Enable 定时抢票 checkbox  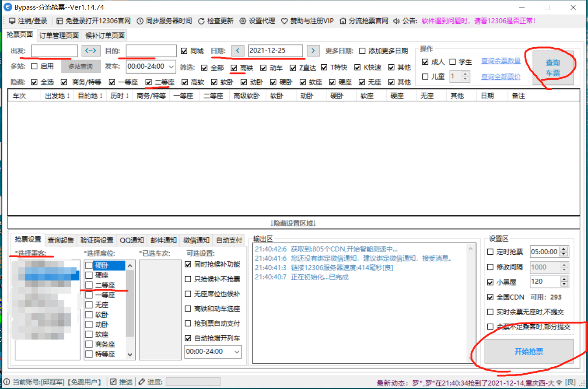click(x=490, y=252)
